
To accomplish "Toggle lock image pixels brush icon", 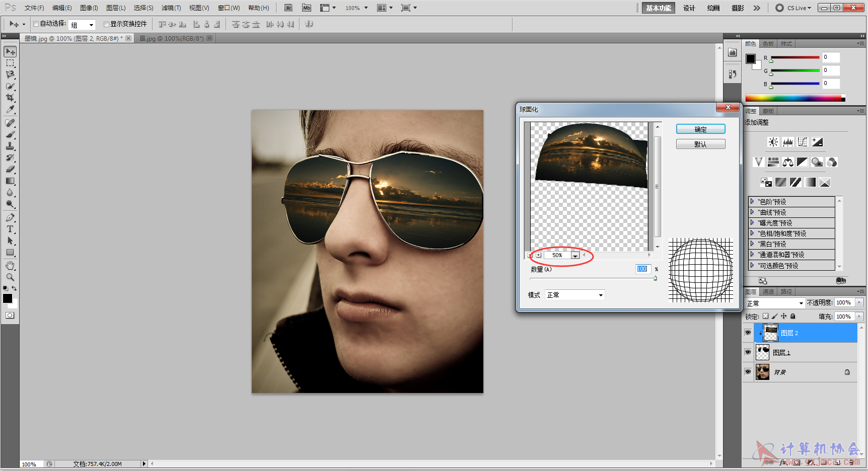I will coord(774,316).
